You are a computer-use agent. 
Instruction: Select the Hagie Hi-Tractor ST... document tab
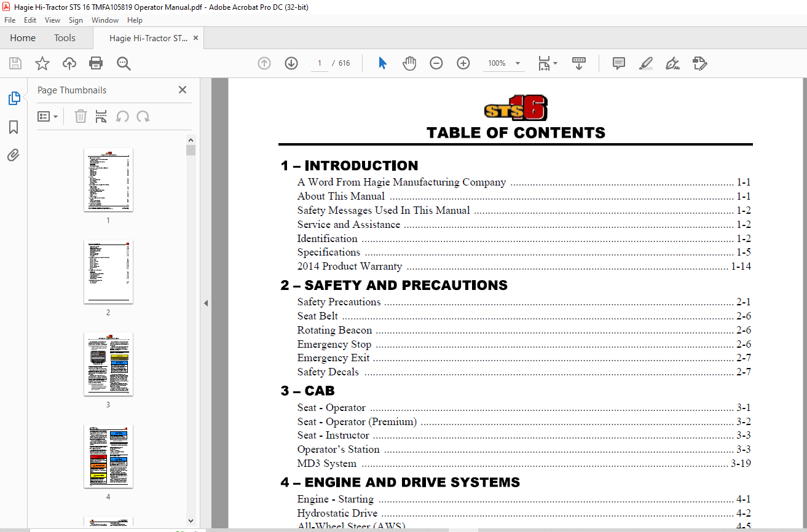pos(148,38)
